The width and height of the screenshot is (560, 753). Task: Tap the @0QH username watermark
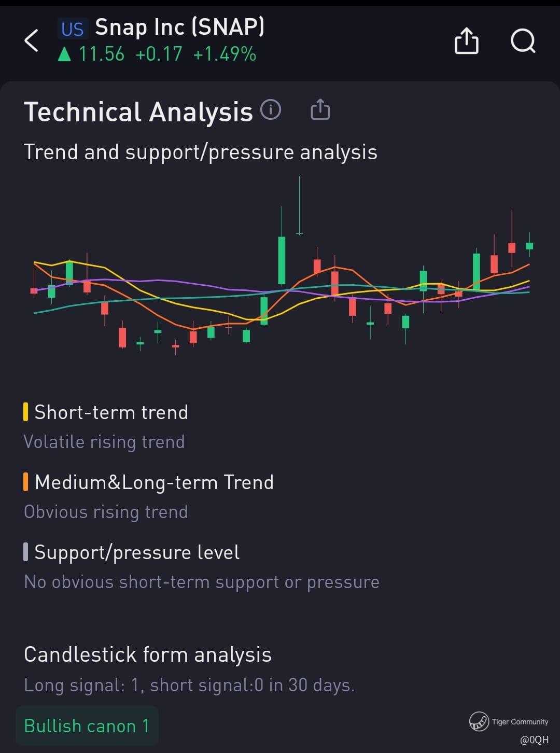[x=534, y=740]
